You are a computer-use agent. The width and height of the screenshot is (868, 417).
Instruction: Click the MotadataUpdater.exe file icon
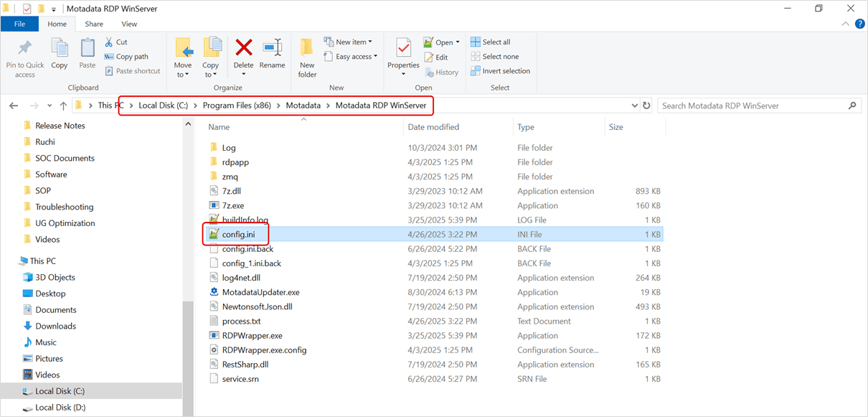214,292
